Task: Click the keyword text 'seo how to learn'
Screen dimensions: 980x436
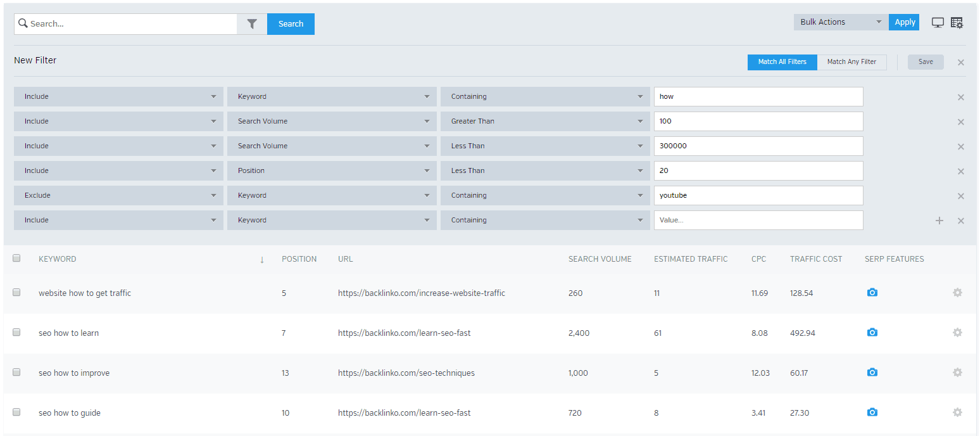Action: [x=68, y=333]
